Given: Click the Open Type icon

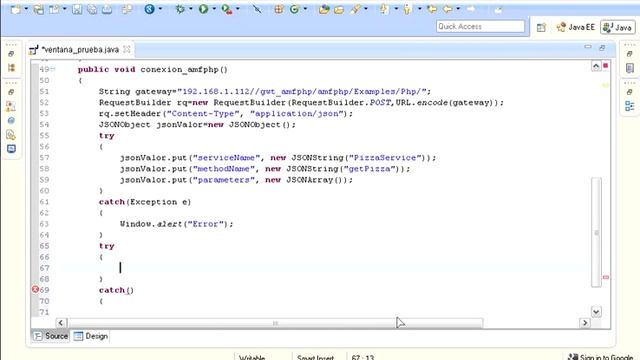Looking at the screenshot, I should click(324, 9).
